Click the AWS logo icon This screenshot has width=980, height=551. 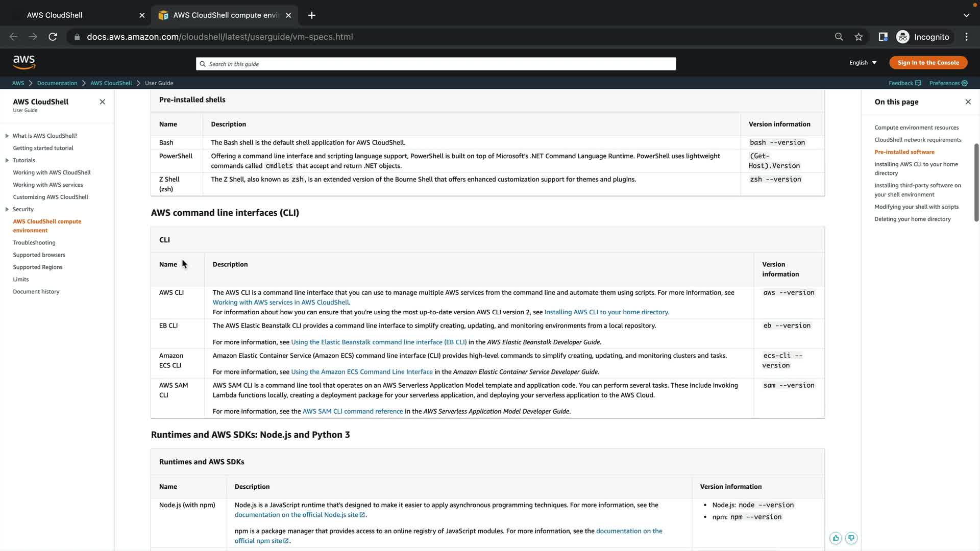tap(24, 62)
